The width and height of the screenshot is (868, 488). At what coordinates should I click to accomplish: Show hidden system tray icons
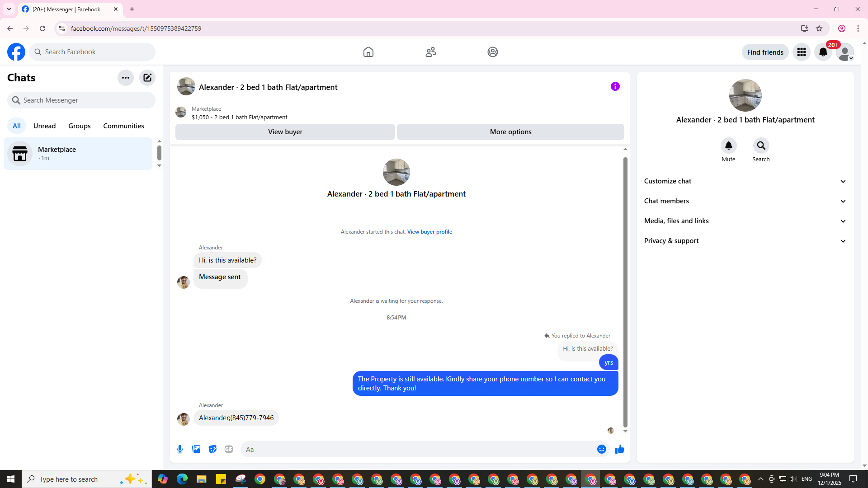(760, 479)
